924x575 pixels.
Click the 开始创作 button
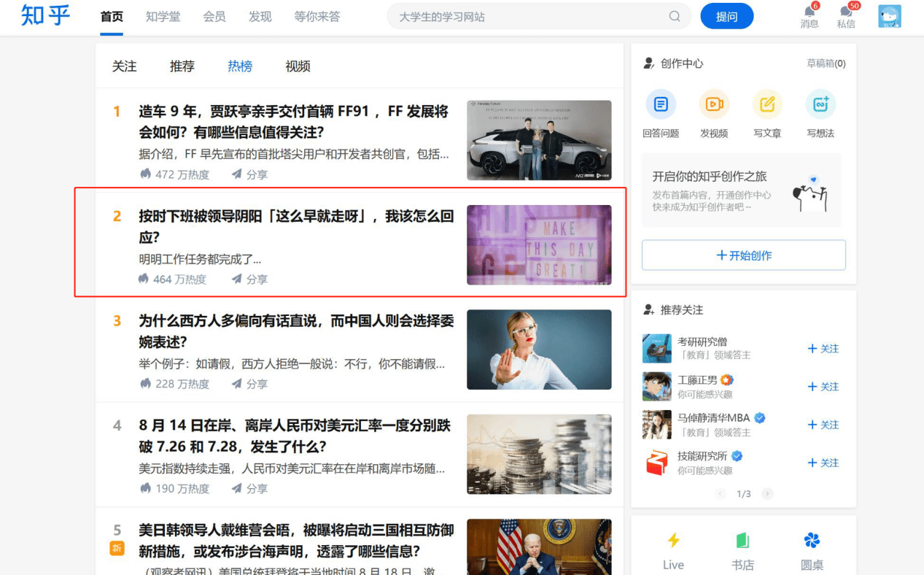(744, 255)
